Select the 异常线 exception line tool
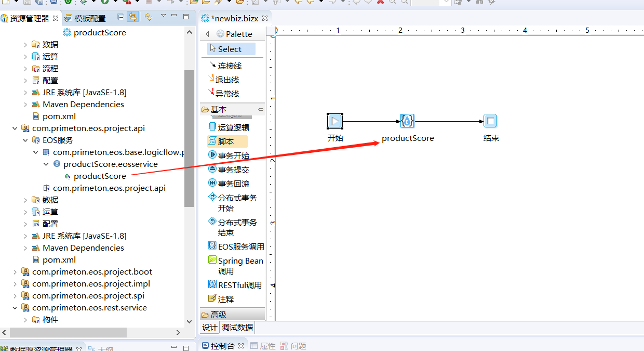The width and height of the screenshot is (644, 351). [230, 93]
